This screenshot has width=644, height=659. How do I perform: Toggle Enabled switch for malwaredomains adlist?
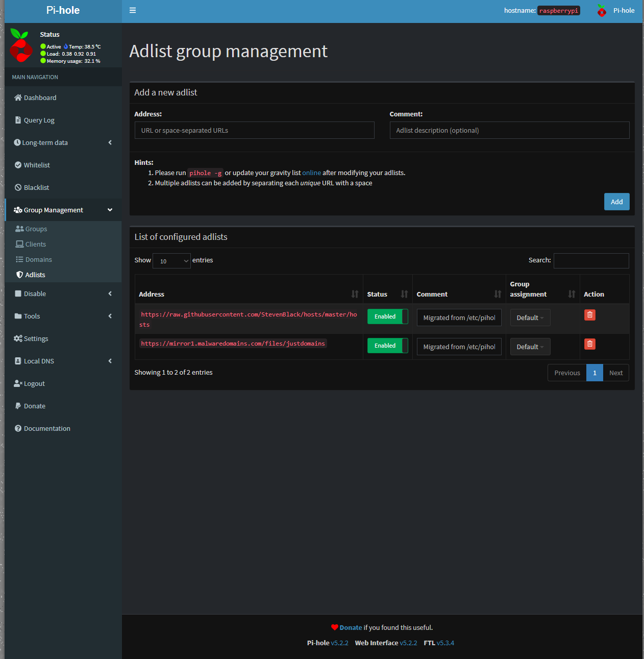click(x=387, y=346)
